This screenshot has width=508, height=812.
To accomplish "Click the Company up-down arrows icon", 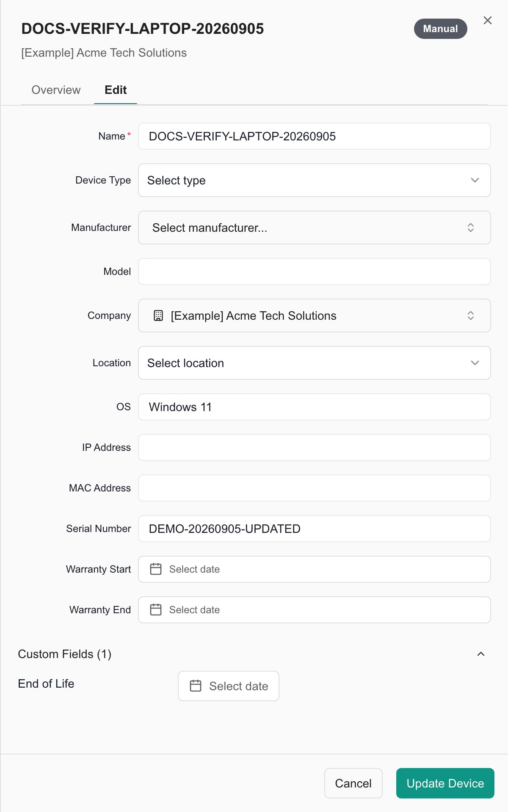I will pos(470,315).
